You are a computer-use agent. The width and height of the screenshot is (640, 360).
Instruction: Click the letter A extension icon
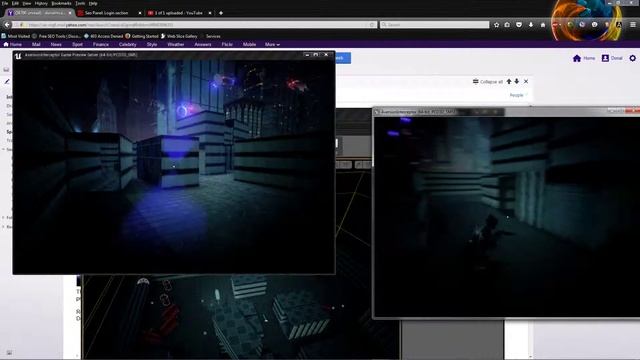click(619, 25)
